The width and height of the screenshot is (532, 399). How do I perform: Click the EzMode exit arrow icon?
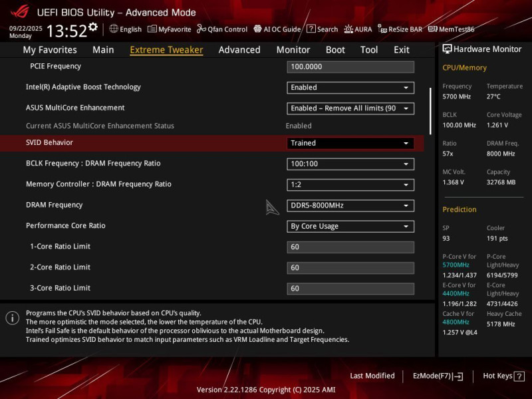[x=458, y=376]
